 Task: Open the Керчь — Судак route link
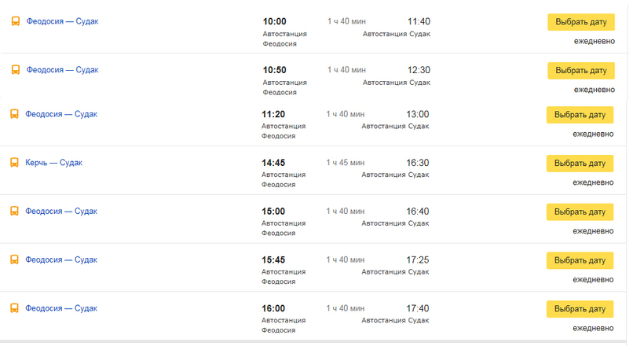(x=53, y=163)
